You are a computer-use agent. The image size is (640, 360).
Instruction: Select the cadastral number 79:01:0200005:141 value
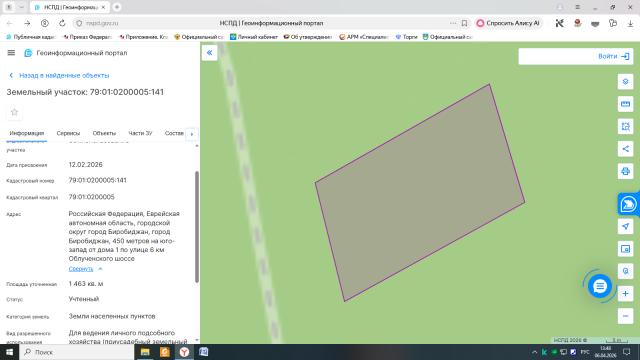pyautogui.click(x=98, y=180)
